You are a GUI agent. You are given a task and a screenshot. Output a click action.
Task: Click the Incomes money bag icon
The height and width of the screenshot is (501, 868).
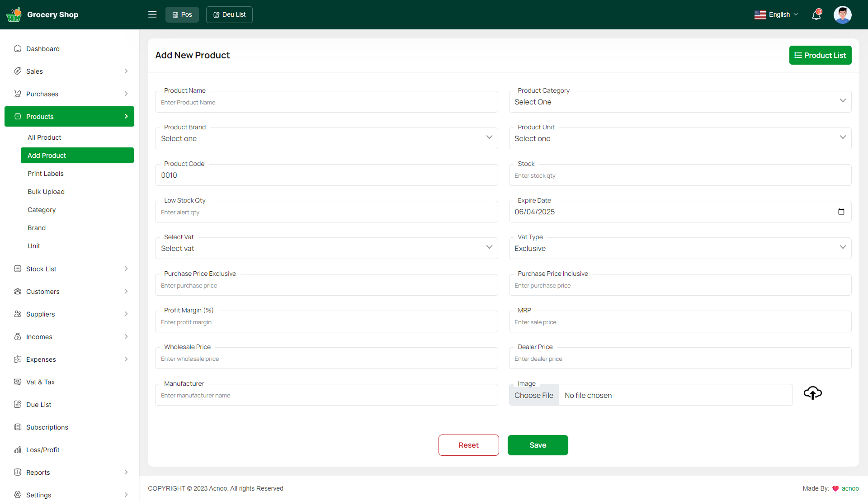click(18, 336)
